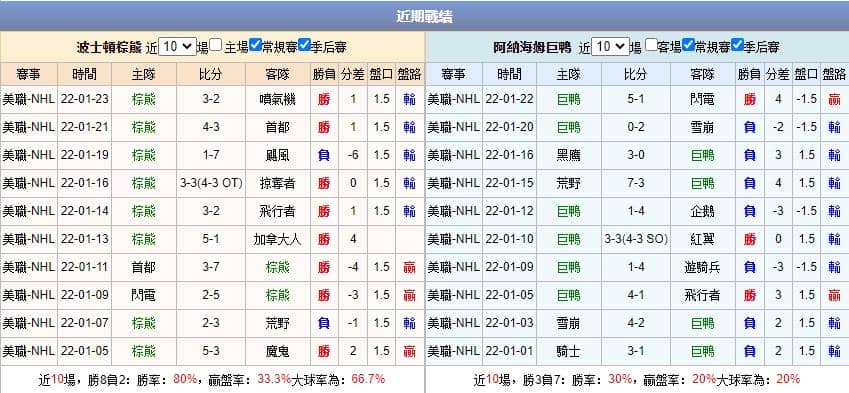Click the 波士頓棕熊 team name
This screenshot has width=849, height=393.
coord(110,48)
